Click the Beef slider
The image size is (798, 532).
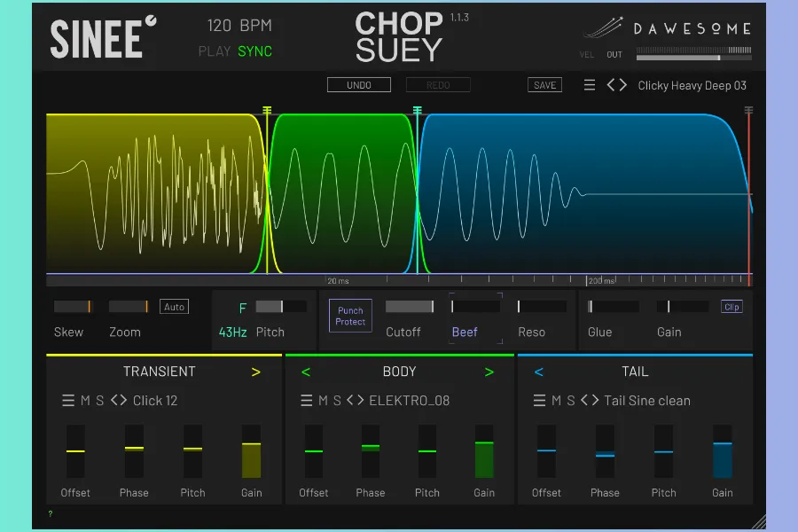tap(475, 307)
